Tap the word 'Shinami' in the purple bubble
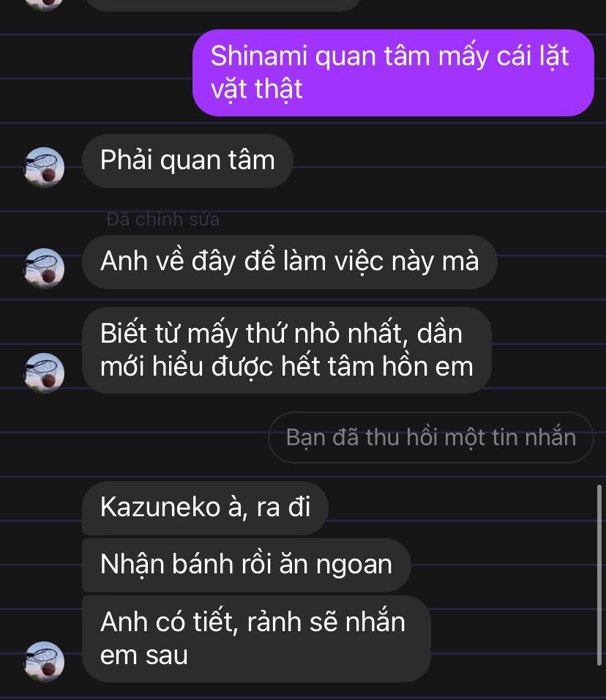 (259, 56)
